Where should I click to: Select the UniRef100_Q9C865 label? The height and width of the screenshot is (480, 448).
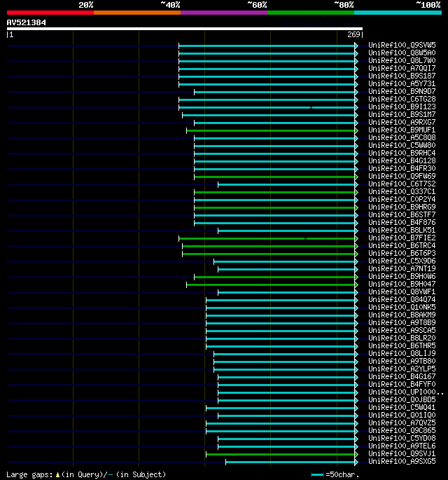402,430
